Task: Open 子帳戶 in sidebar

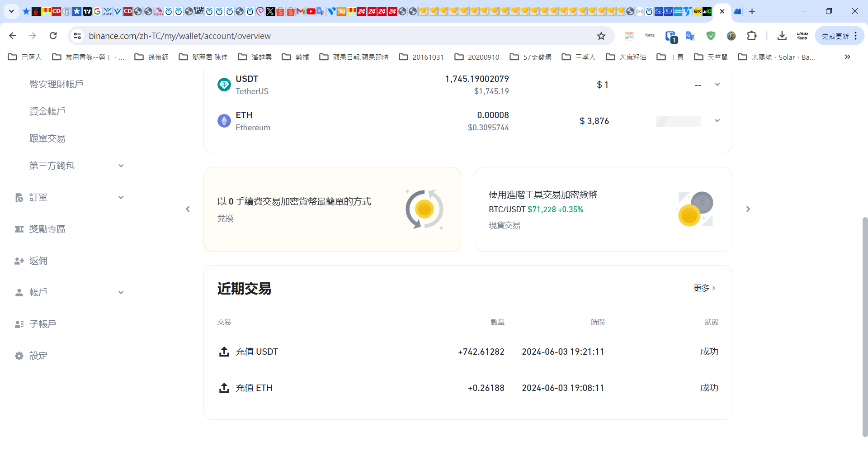Action: (x=43, y=324)
